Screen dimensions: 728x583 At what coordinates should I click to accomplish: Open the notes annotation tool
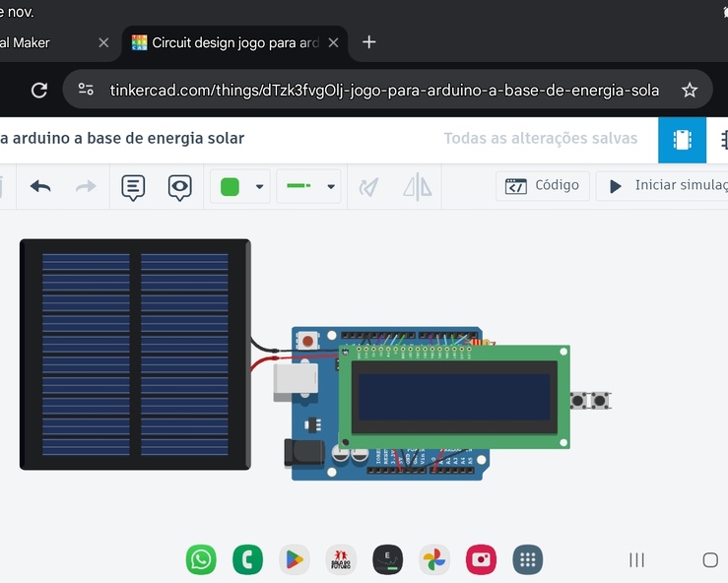(x=133, y=186)
